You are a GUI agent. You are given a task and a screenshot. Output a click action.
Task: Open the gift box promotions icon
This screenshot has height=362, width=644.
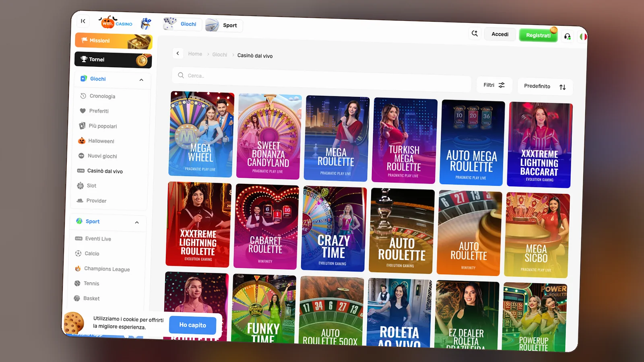(146, 24)
